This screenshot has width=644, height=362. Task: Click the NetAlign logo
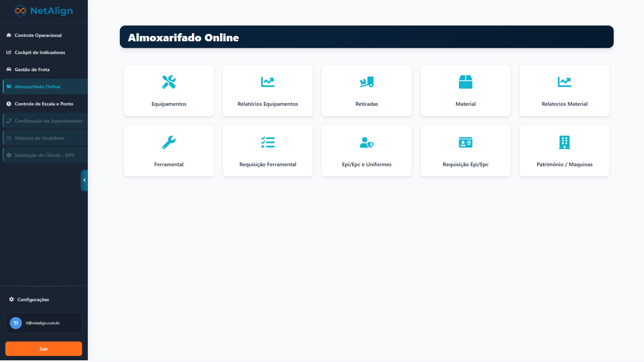[44, 11]
